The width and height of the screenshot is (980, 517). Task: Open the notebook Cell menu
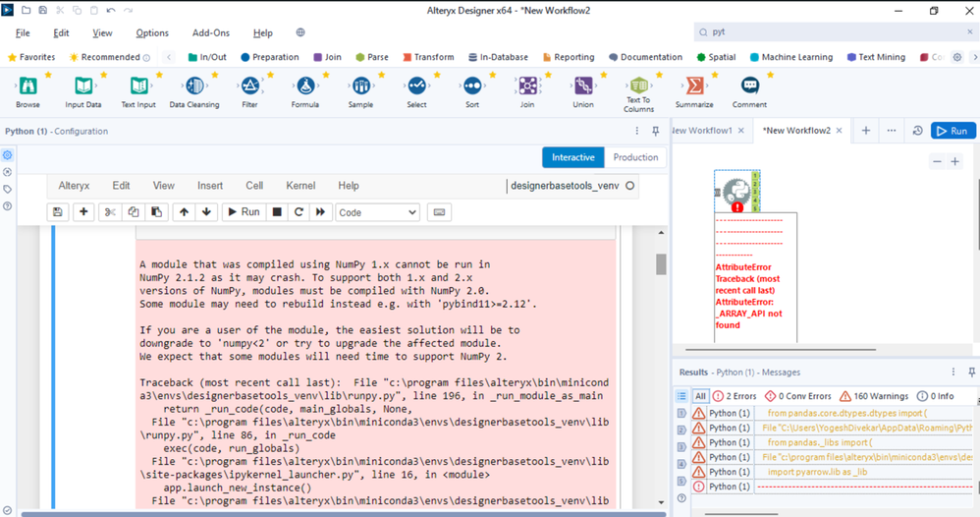point(254,186)
